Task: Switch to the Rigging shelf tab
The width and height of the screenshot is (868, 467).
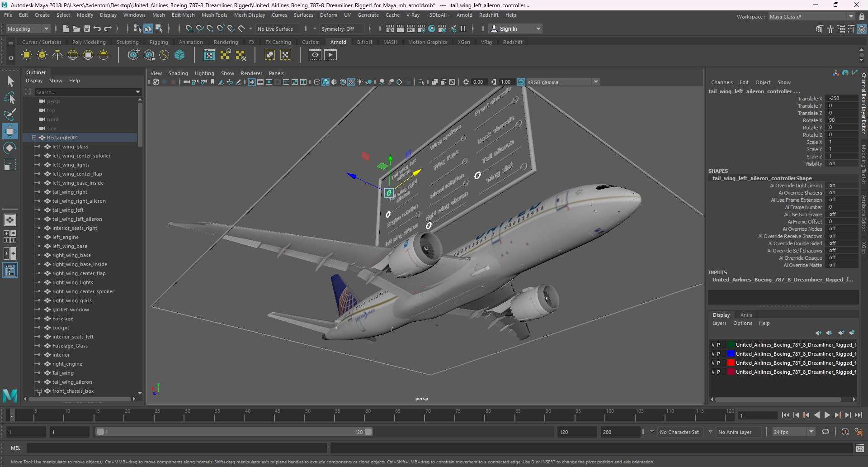Action: pyautogui.click(x=159, y=42)
